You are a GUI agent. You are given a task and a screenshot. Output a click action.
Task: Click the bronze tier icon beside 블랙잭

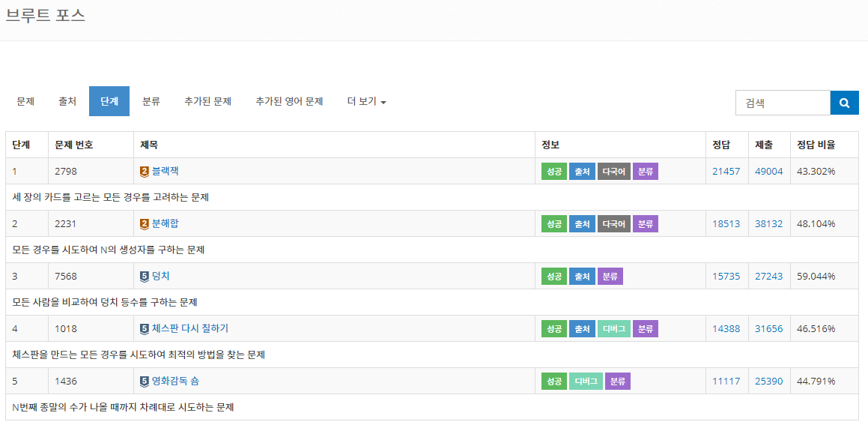pyautogui.click(x=145, y=172)
